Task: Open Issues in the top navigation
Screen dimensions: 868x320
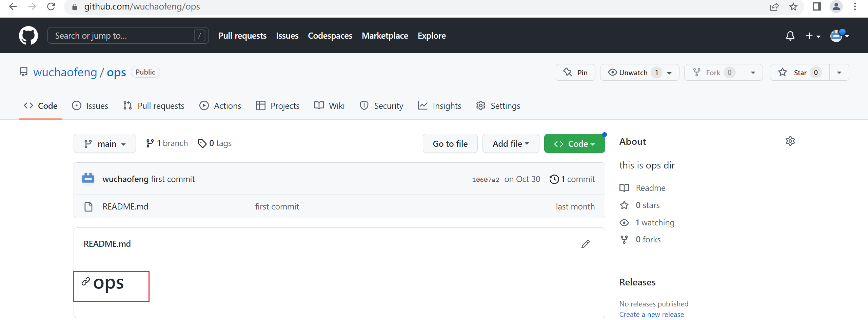Action: click(x=287, y=36)
